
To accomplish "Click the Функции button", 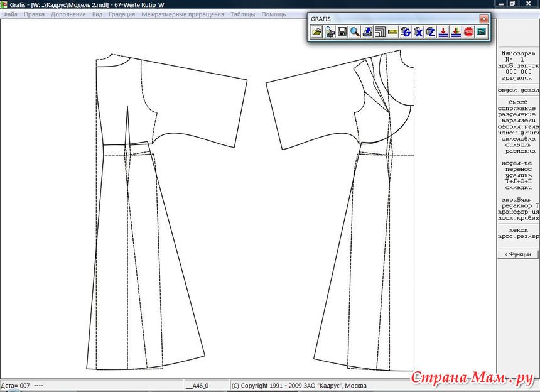I will (518, 254).
